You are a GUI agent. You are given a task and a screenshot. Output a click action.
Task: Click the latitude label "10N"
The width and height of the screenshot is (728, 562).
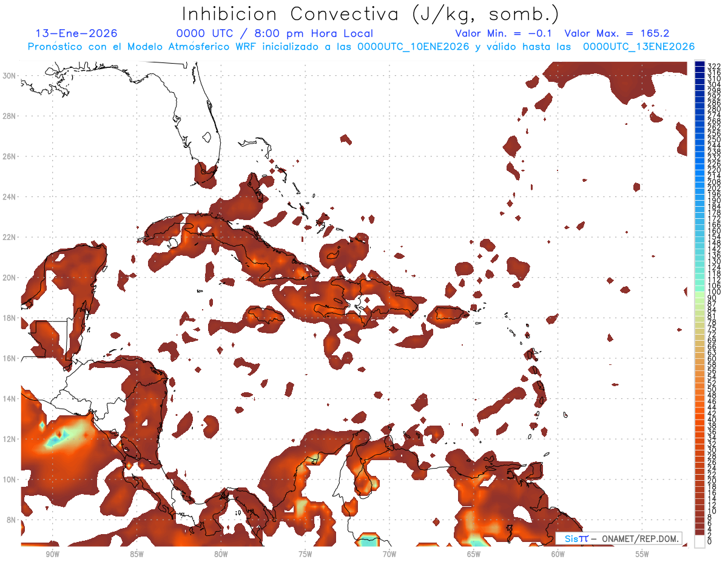pos(10,480)
